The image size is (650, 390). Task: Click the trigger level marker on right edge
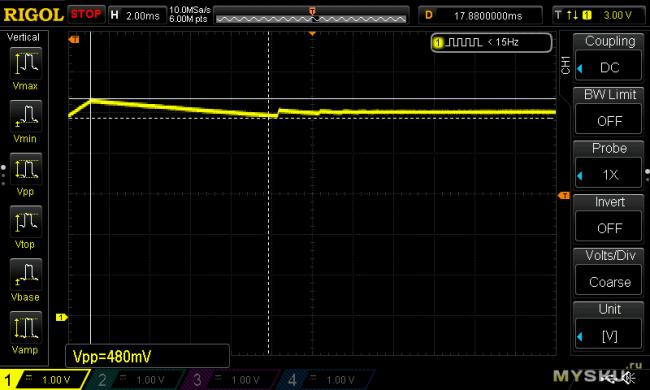coord(564,195)
